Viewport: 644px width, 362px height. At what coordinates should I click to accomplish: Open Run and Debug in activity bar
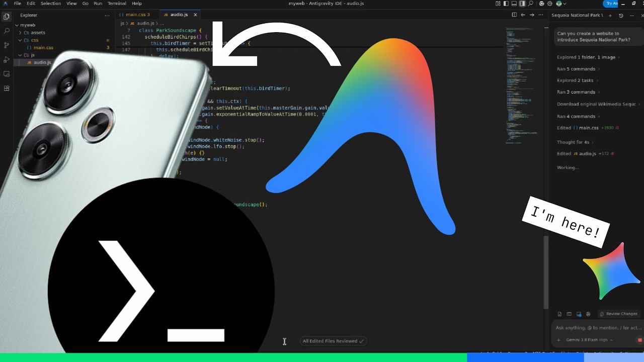(x=7, y=60)
